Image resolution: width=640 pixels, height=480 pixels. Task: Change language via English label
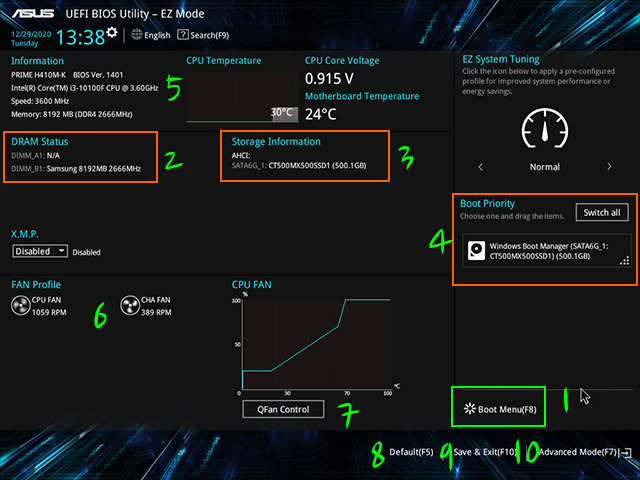[157, 36]
